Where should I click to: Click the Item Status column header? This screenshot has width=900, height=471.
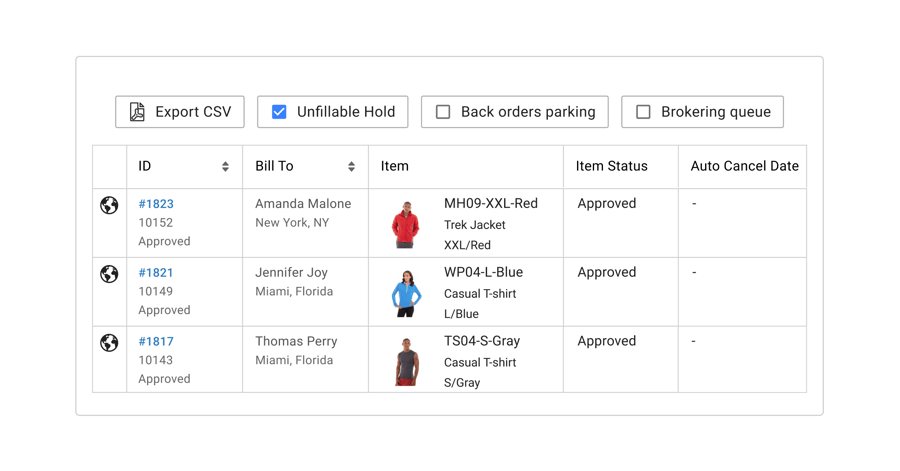coord(611,167)
